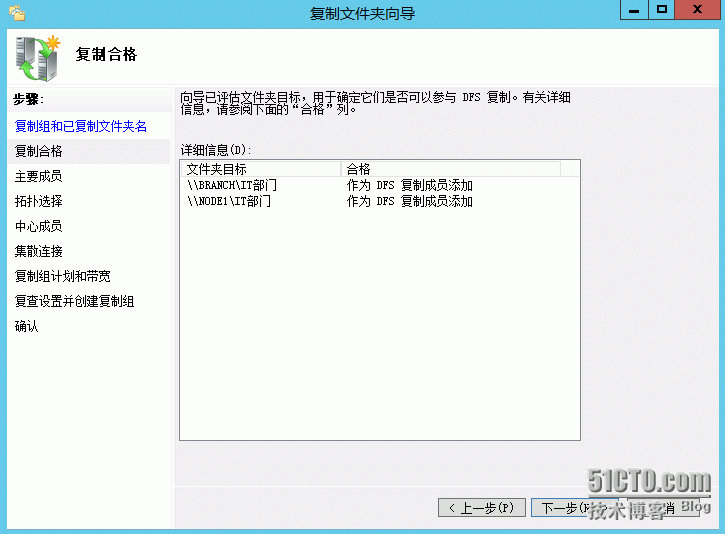
Task: Go back with 上一步(P) button
Action: 482,508
